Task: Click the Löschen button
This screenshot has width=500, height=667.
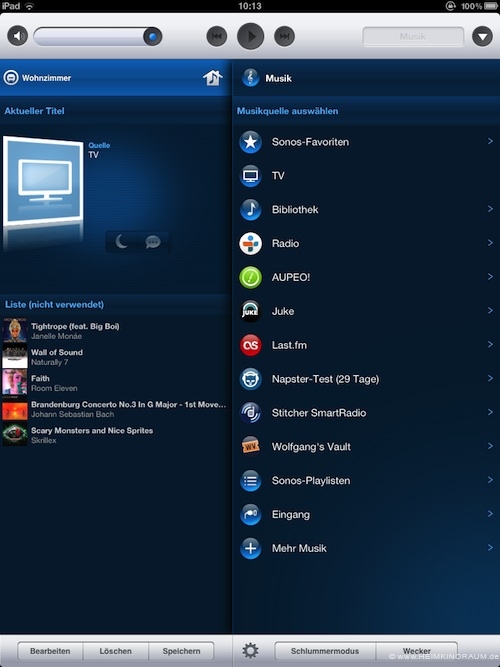Action: pyautogui.click(x=116, y=651)
